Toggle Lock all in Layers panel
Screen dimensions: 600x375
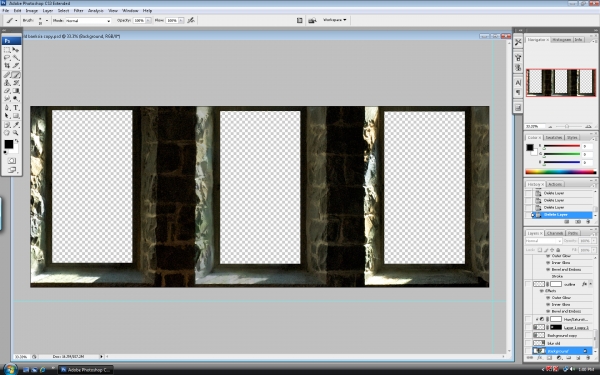(558, 250)
